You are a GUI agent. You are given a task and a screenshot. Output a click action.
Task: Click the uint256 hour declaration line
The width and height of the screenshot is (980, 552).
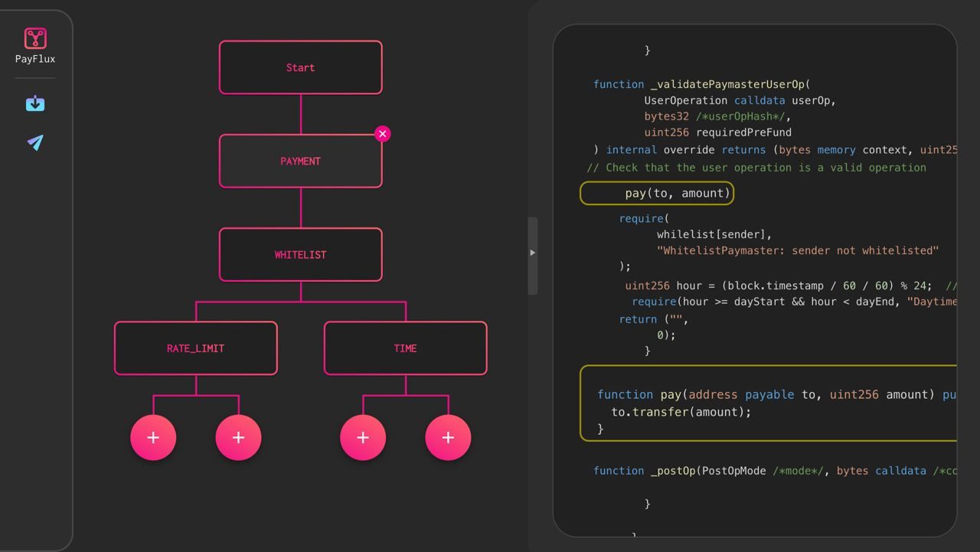[791, 286]
